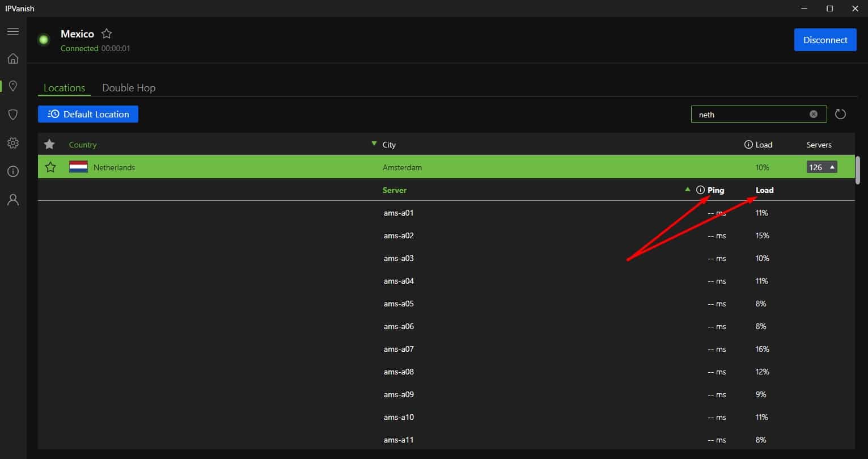The height and width of the screenshot is (459, 868).
Task: Click the 15% load value for ams-a02
Action: pyautogui.click(x=762, y=235)
